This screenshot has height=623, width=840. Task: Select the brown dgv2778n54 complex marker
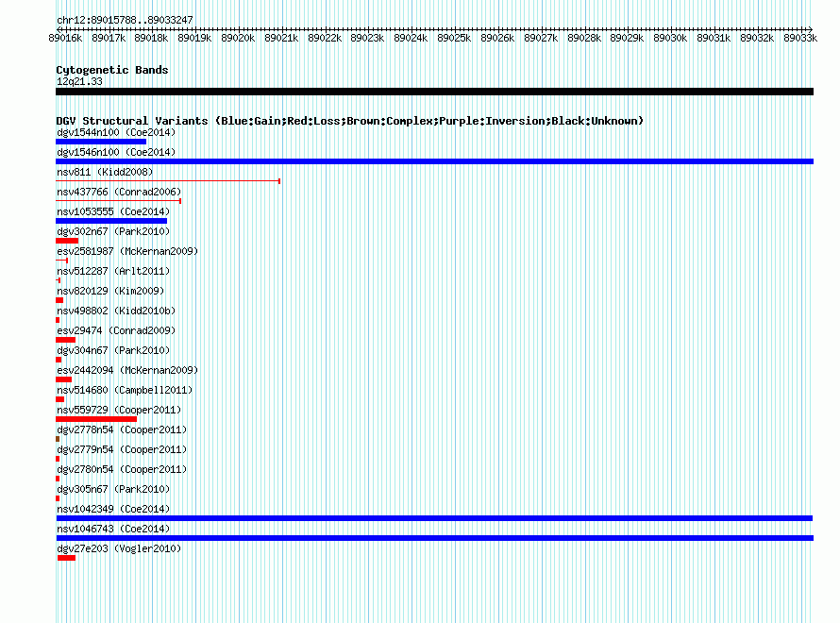[58, 439]
